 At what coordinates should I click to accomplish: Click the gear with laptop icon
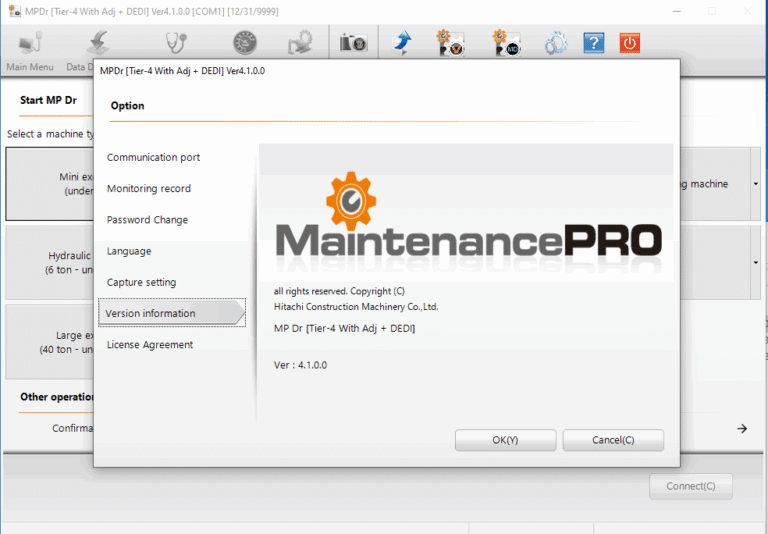(x=300, y=43)
